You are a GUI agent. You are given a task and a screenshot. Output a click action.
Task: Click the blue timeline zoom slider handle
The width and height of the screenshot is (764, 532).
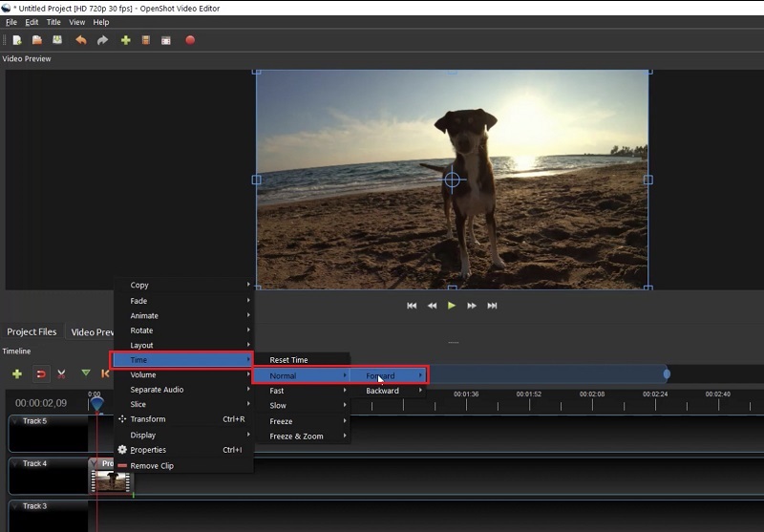pos(667,373)
